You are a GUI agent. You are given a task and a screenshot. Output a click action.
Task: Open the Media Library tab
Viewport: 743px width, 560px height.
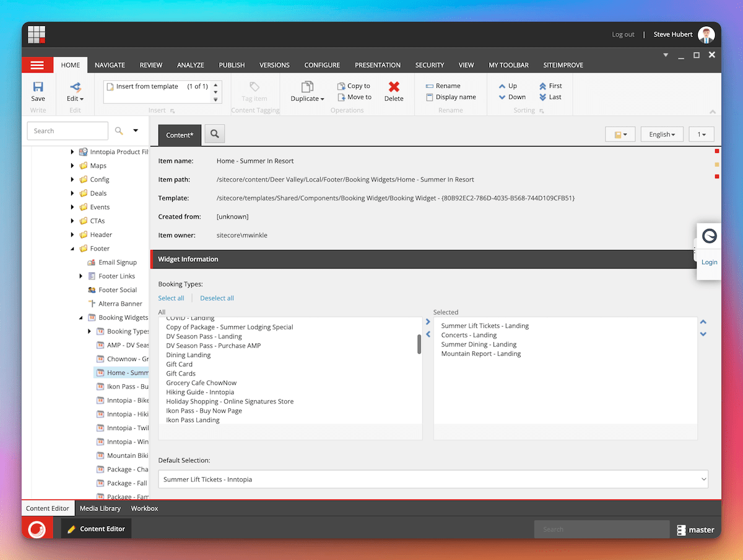point(100,508)
